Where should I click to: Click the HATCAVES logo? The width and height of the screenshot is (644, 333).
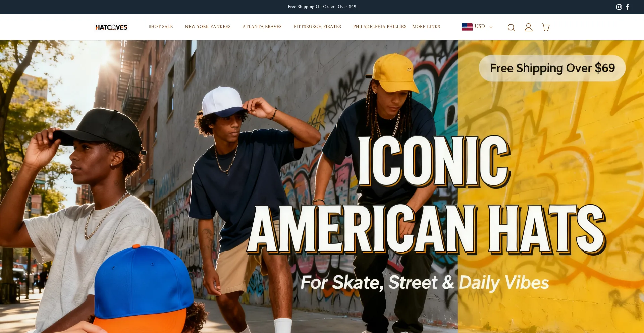pyautogui.click(x=111, y=27)
